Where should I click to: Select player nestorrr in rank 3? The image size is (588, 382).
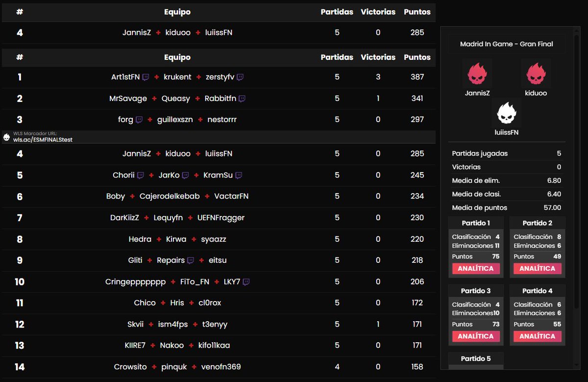pyautogui.click(x=222, y=120)
